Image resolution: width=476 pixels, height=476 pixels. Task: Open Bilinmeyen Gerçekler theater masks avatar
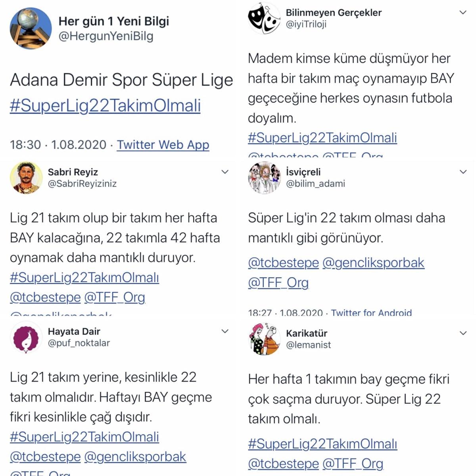[264, 18]
